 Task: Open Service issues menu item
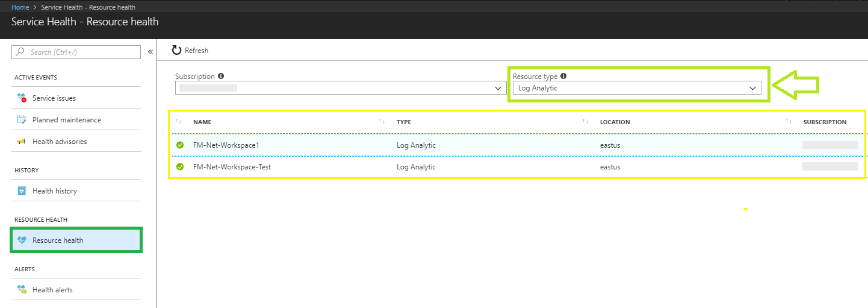pyautogui.click(x=76, y=98)
